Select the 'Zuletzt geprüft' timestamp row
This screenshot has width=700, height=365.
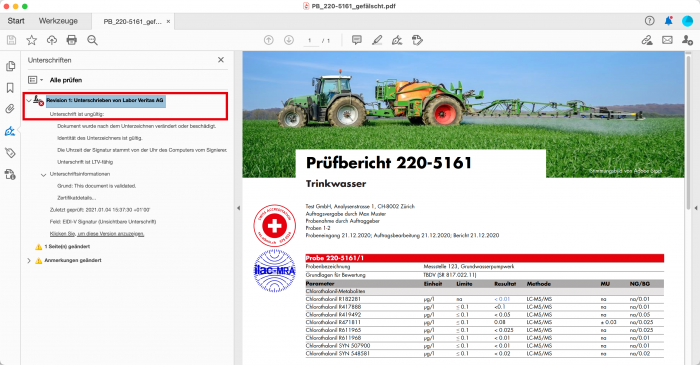coord(100,210)
